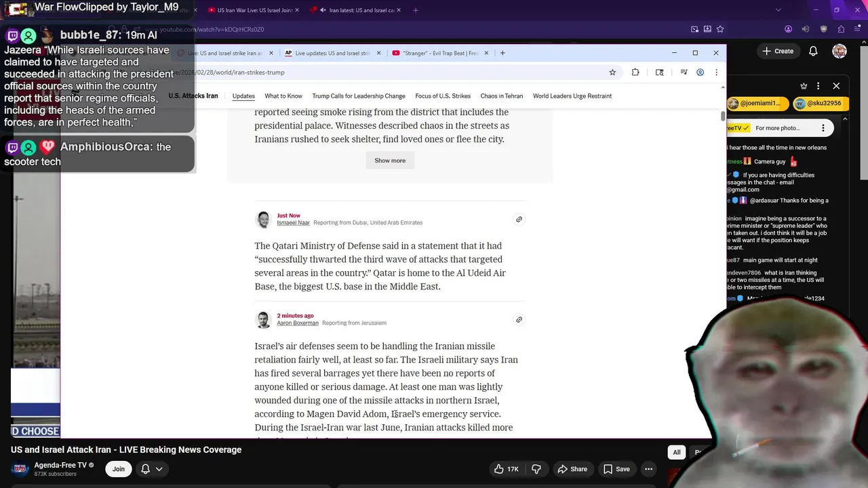Open the inner browser profile avatar icon

(x=700, y=73)
